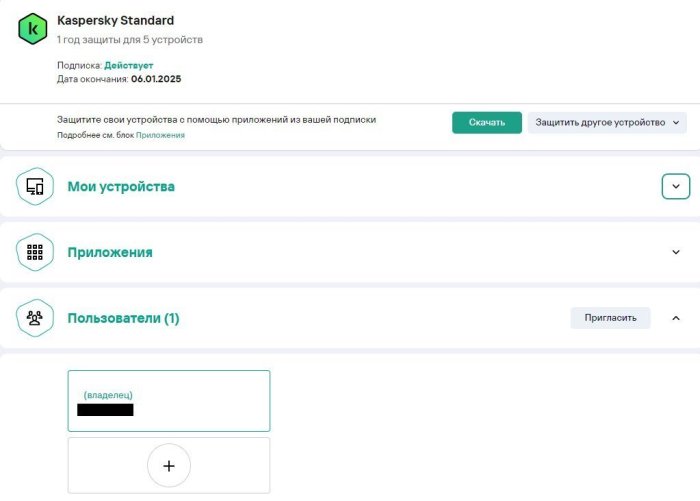700x501 pixels.
Task: Click the Приложения grid icon
Action: 35,252
